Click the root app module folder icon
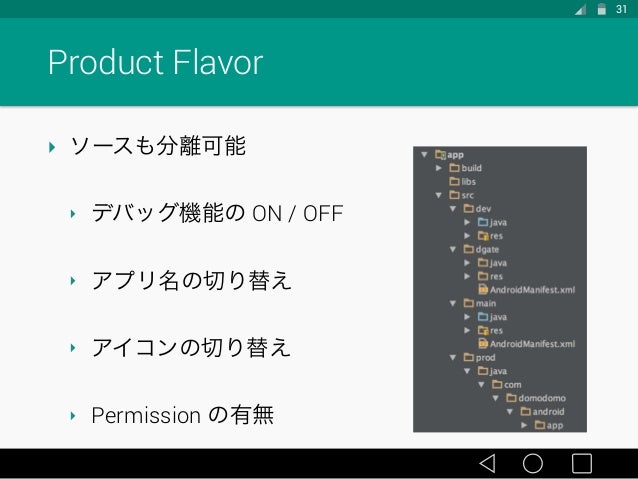 point(440,155)
